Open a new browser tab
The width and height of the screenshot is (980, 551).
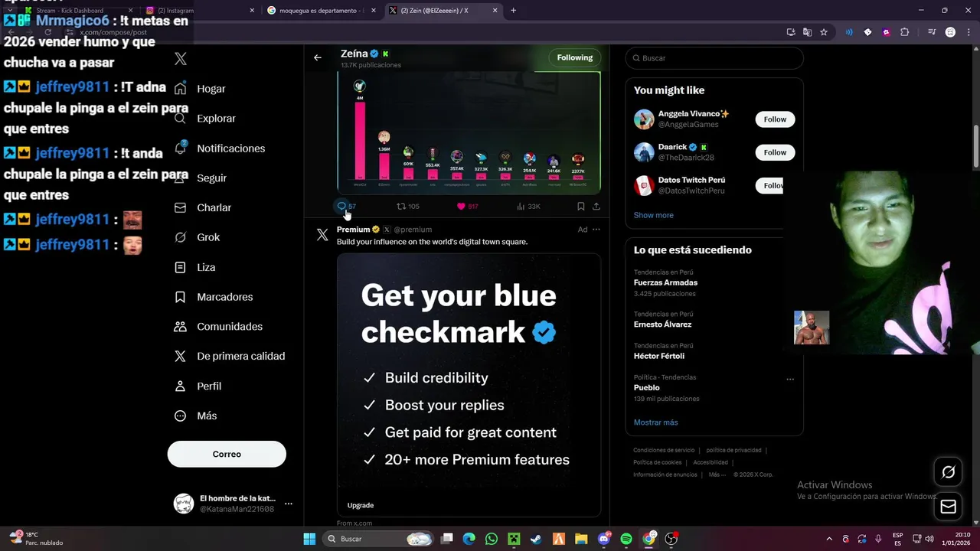(x=513, y=11)
